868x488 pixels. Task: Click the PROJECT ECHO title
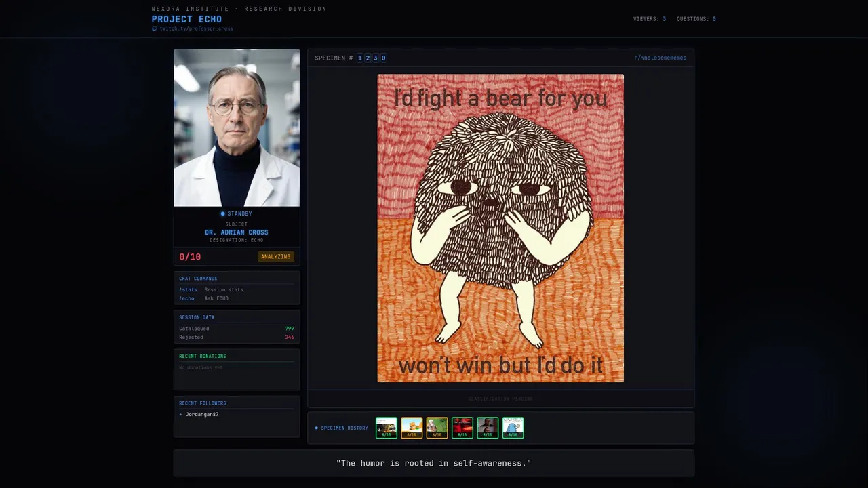(x=186, y=19)
